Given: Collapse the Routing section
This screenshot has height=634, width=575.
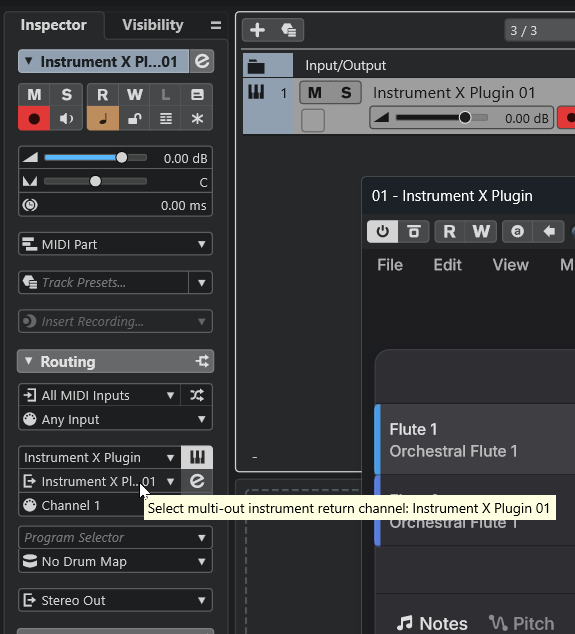Looking at the screenshot, I should [x=29, y=361].
